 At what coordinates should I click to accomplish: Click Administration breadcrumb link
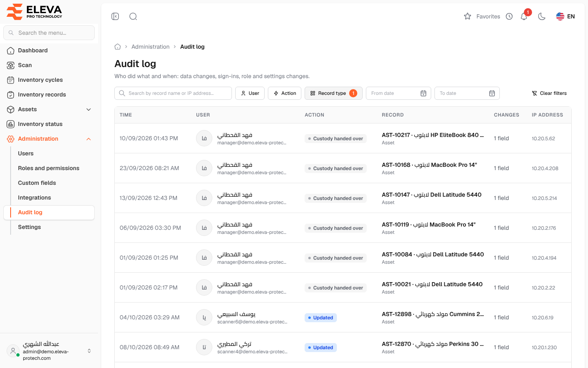(x=150, y=47)
